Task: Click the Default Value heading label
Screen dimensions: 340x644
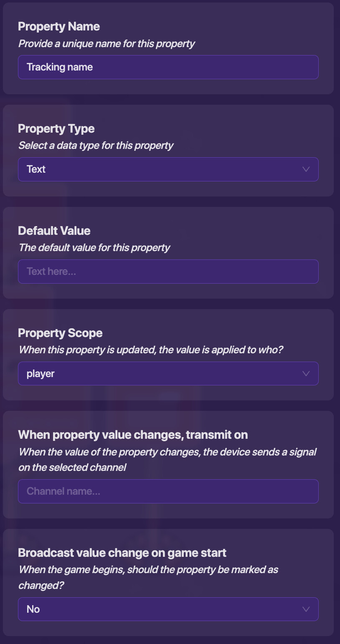Action: pos(54,231)
